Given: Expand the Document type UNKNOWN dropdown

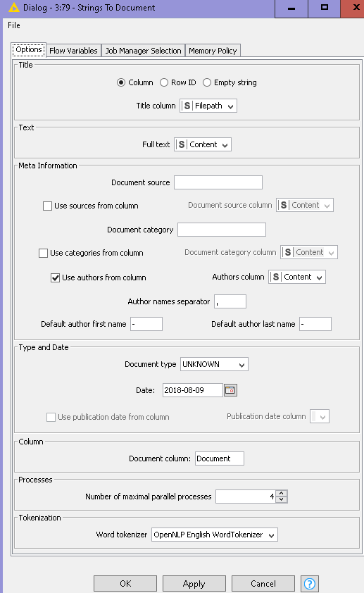Looking at the screenshot, I should 214,364.
